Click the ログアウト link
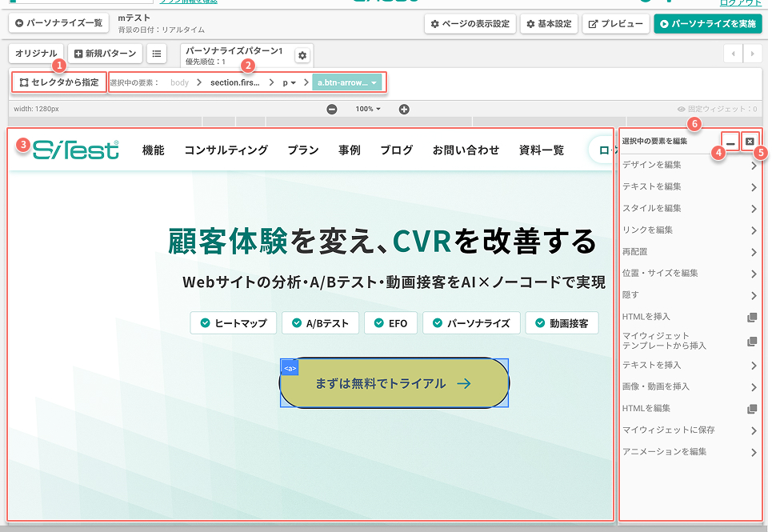The image size is (772, 532). [741, 3]
